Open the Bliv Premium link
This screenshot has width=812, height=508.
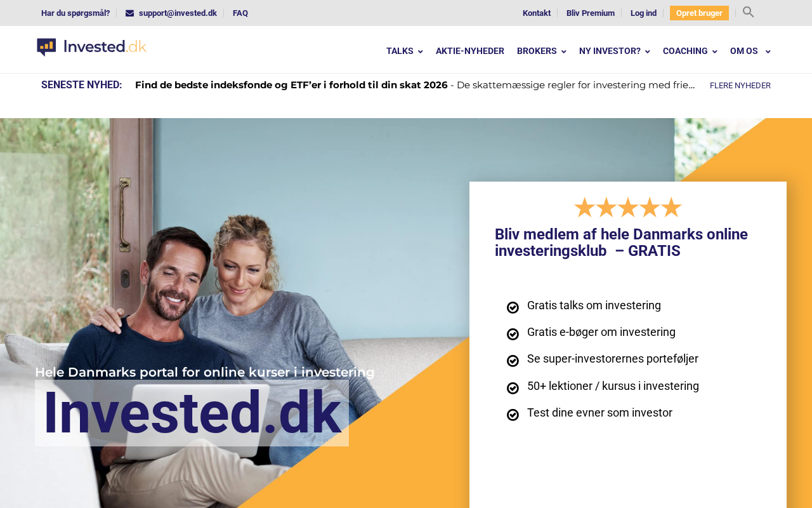coord(591,13)
